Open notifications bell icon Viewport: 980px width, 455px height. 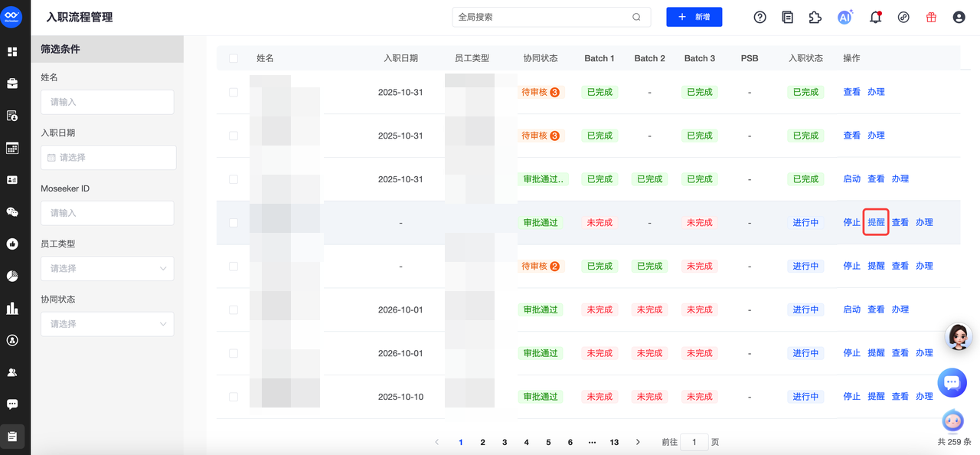875,17
